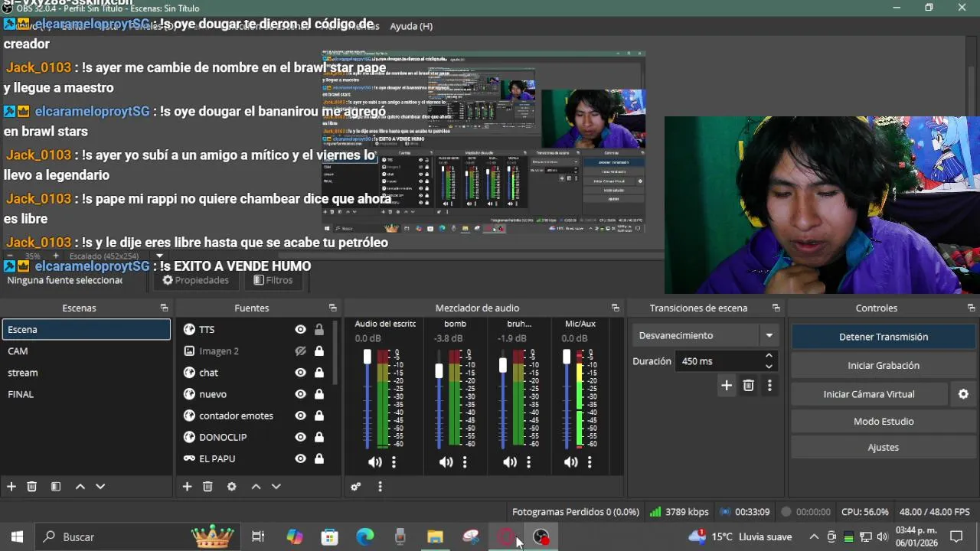Pop out the Escenas dock panel
Screen dimensions: 980x551
(164, 308)
